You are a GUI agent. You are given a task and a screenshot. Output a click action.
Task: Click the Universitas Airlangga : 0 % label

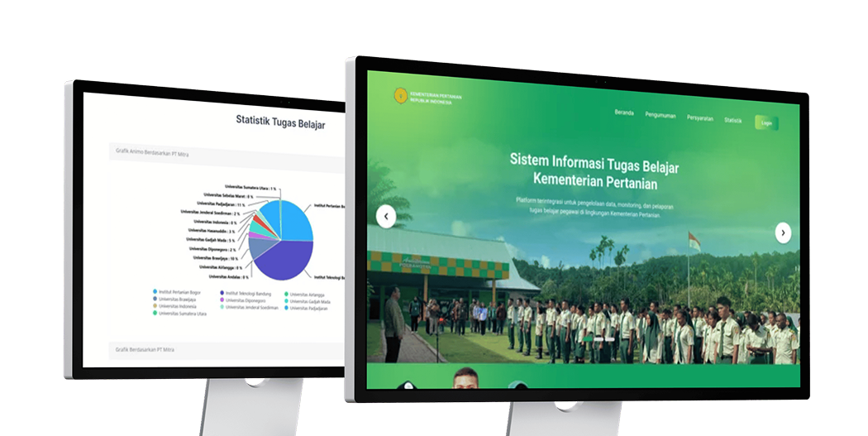click(x=221, y=267)
